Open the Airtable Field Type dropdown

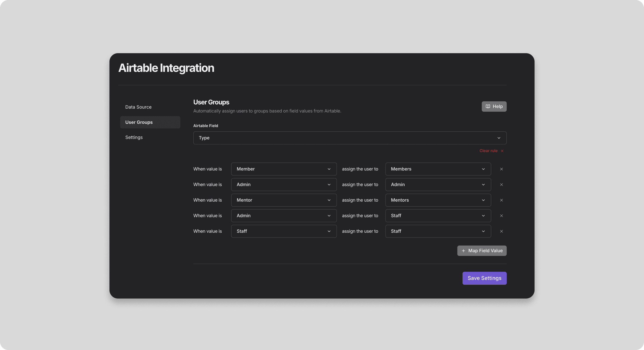(350, 138)
